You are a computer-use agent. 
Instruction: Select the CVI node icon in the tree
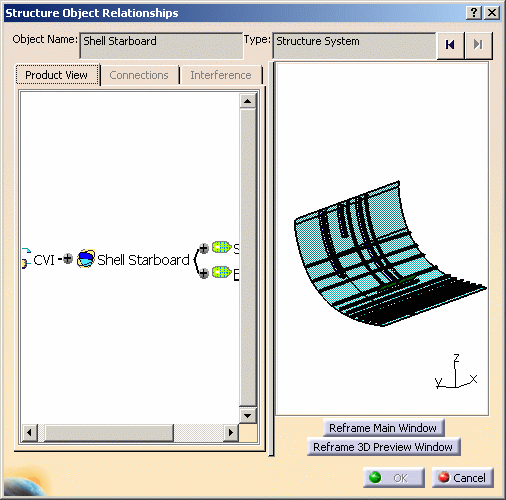click(x=26, y=258)
